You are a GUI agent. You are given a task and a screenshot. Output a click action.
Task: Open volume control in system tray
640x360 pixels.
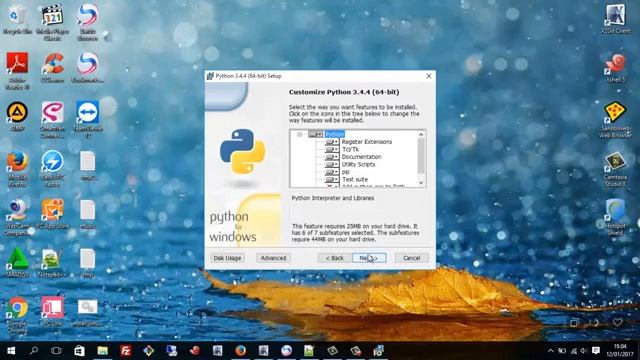(584, 351)
